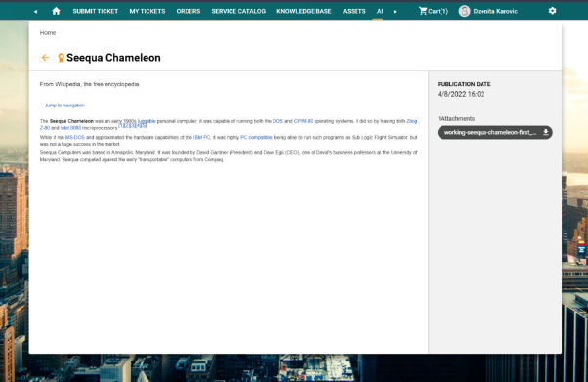Switch to Knowledge Base

coord(304,12)
